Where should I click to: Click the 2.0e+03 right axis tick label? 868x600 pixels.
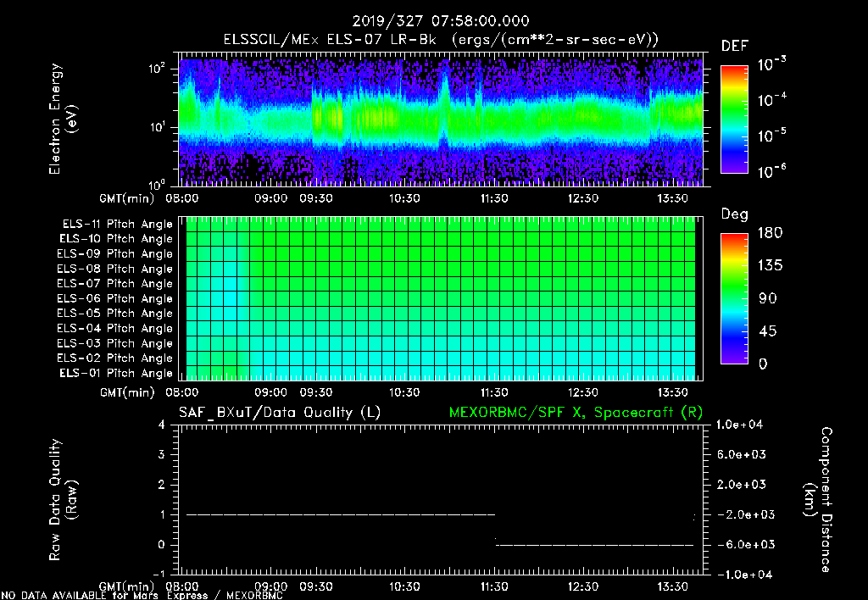pyautogui.click(x=741, y=484)
